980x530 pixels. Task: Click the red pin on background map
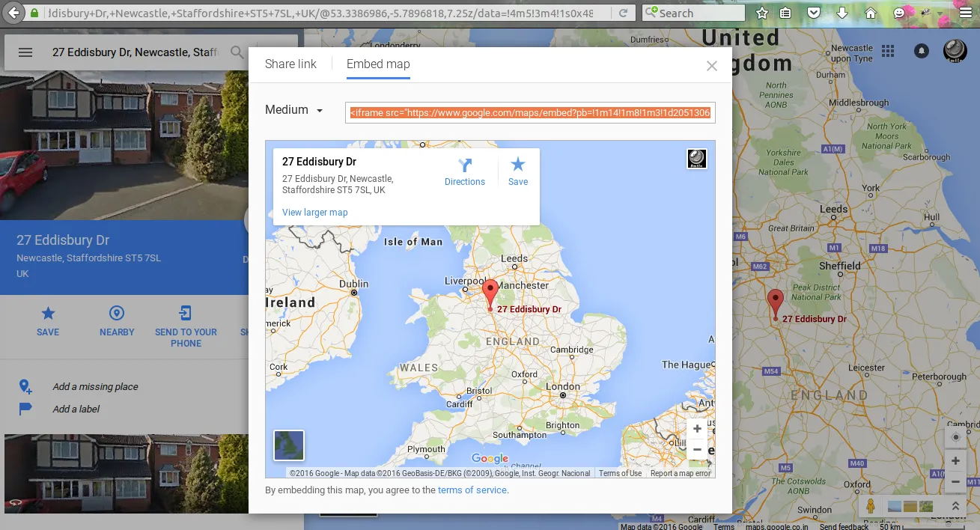point(776,305)
